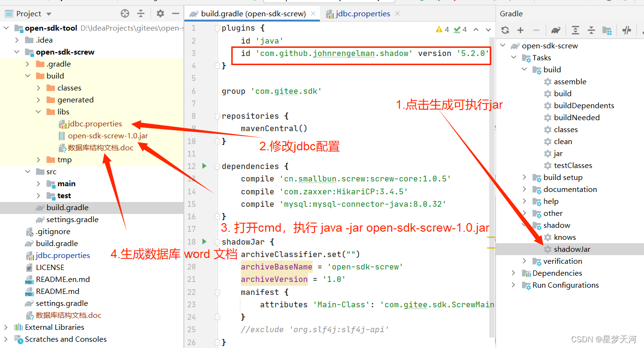Viewport: 644px width, 348px height.
Task: Expand the classes folder
Action: click(x=38, y=88)
